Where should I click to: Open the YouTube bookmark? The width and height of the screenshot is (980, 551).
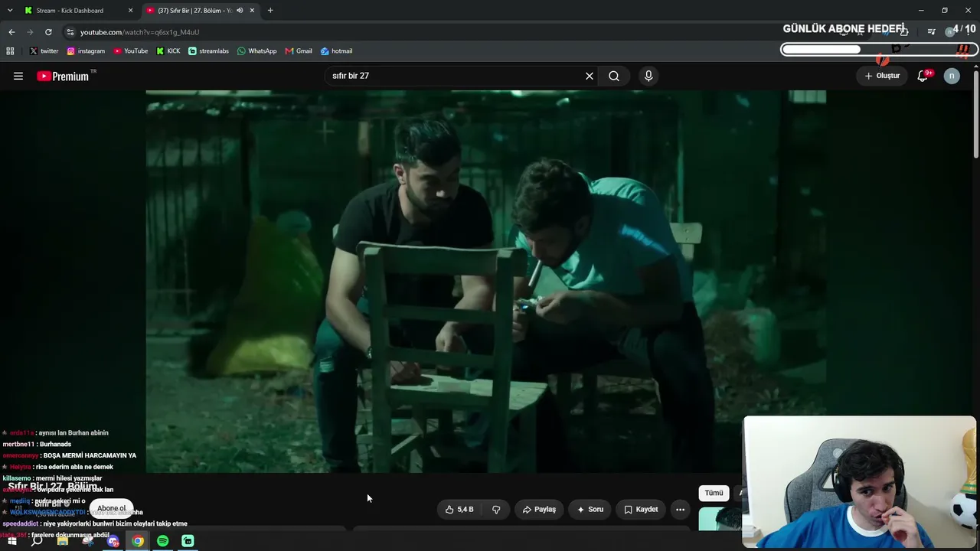pos(131,51)
